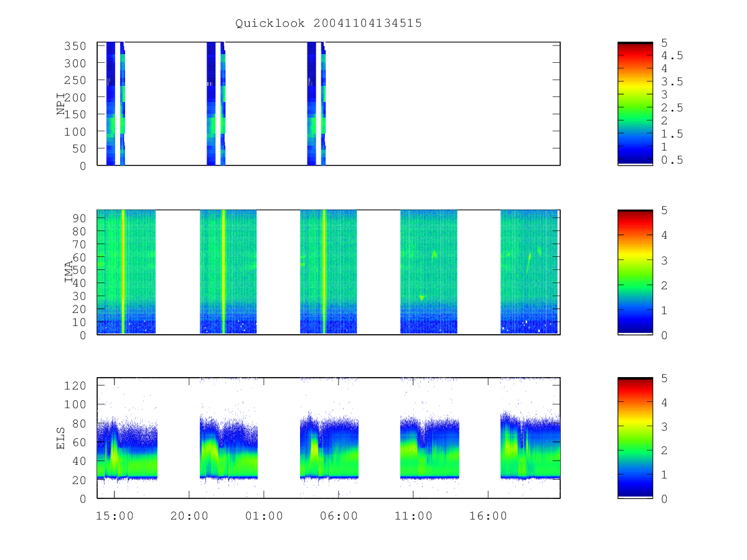This screenshot has width=747, height=560.
Task: Click the 15:00 time axis tick label
Action: tap(115, 516)
